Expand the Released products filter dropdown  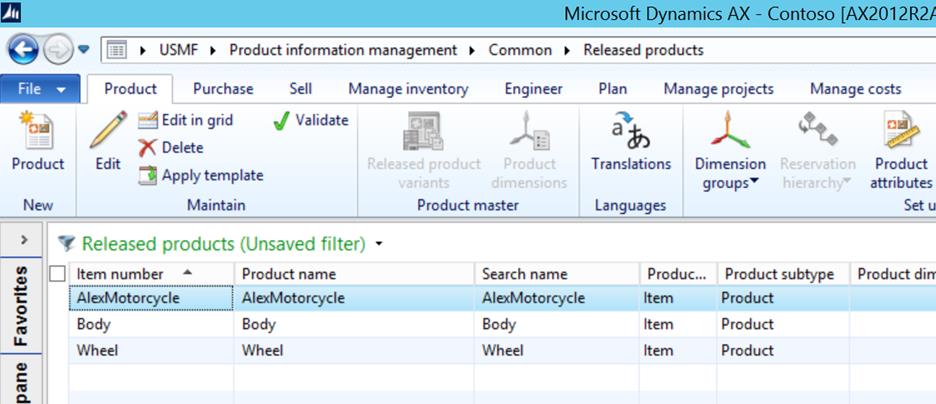(x=379, y=244)
